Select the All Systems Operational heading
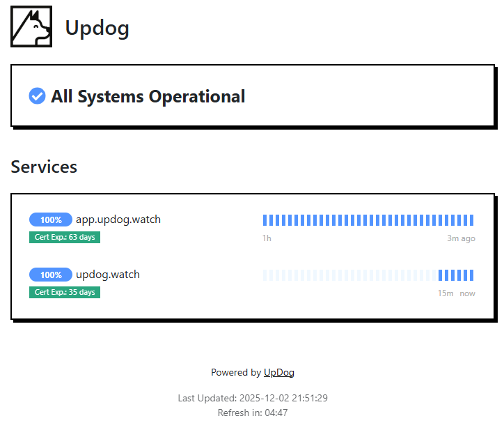 [x=148, y=96]
